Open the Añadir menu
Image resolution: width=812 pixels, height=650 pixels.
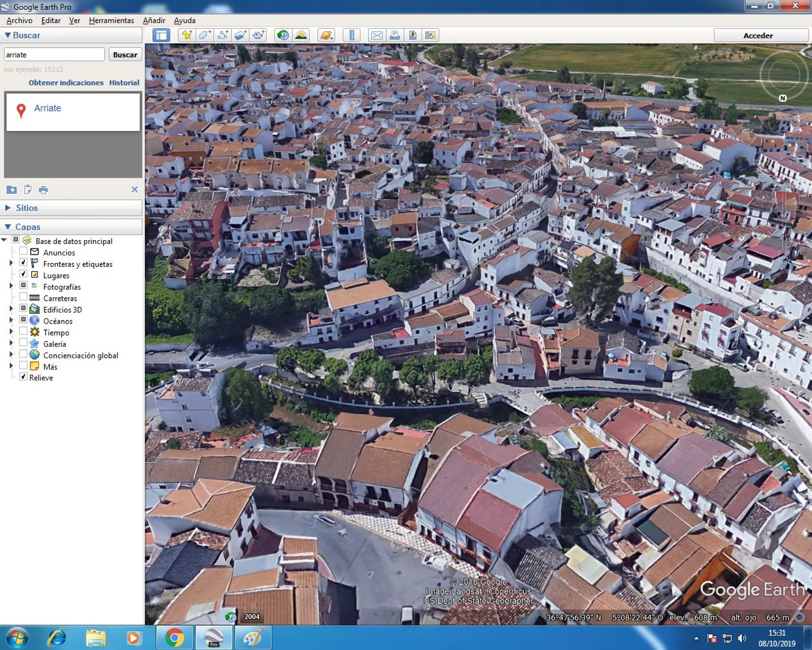coord(154,20)
